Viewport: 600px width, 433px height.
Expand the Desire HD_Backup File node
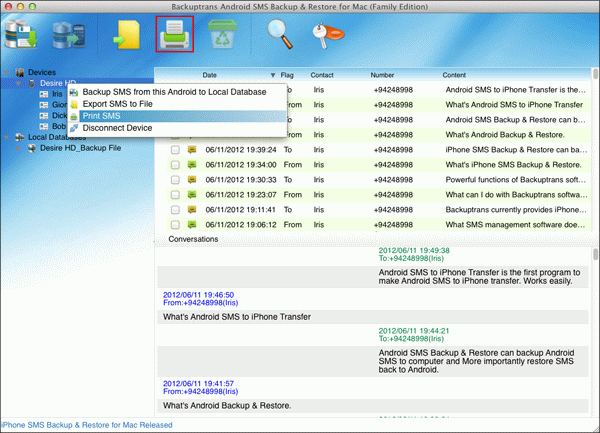(18, 148)
